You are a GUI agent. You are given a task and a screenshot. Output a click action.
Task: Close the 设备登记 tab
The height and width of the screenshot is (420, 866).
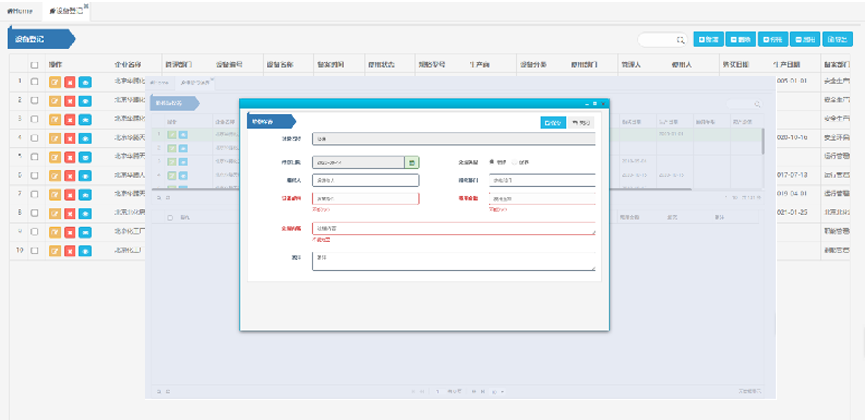tap(86, 6)
